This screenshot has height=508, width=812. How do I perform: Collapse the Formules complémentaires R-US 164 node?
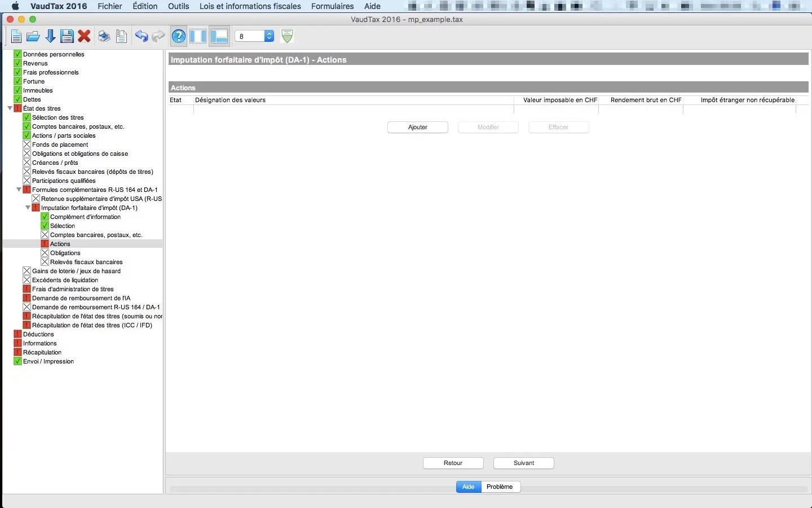(19, 190)
